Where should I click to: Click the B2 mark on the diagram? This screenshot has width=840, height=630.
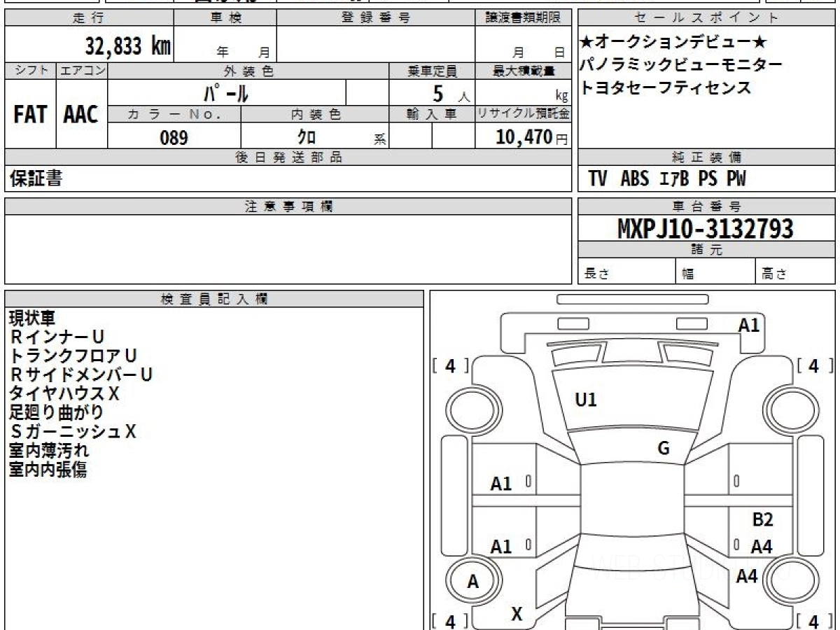click(x=762, y=520)
